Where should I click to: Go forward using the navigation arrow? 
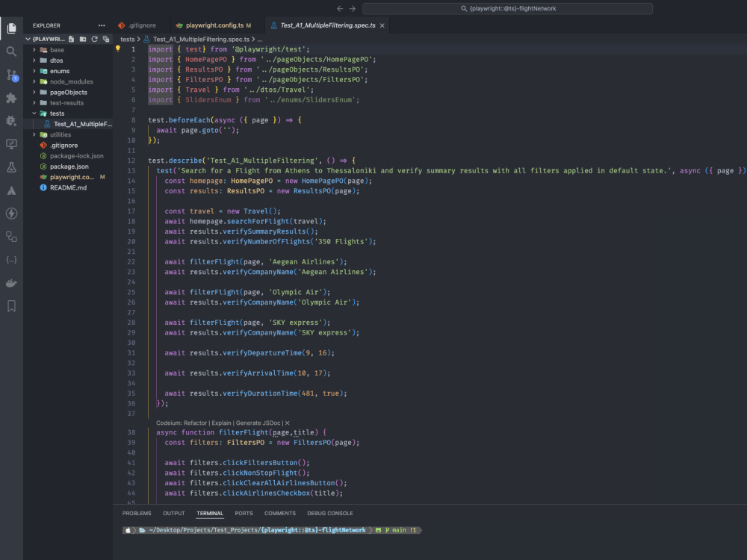pyautogui.click(x=353, y=8)
